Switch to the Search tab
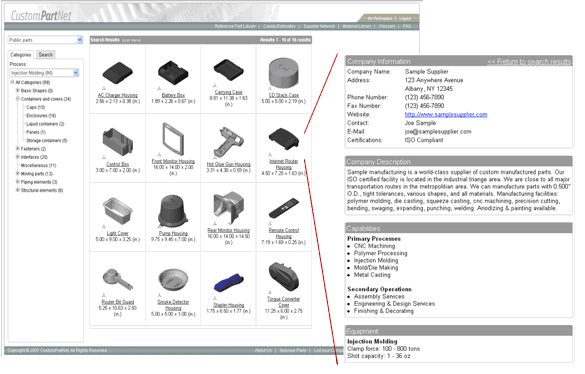This screenshot has width=585, height=374. 46,54
